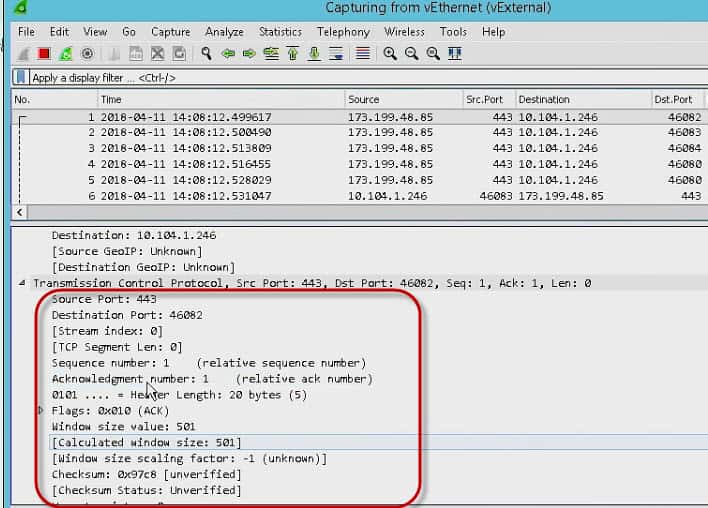Viewport: 708px width, 508px height.
Task: Click the Resize columns to fit icon
Action: click(455, 54)
